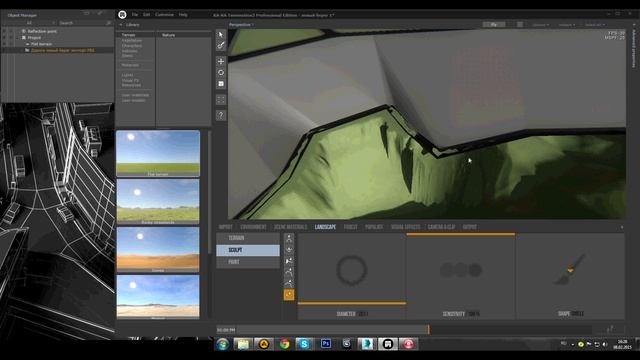Click the round application logo icon
640x360 pixels.
click(x=122, y=15)
